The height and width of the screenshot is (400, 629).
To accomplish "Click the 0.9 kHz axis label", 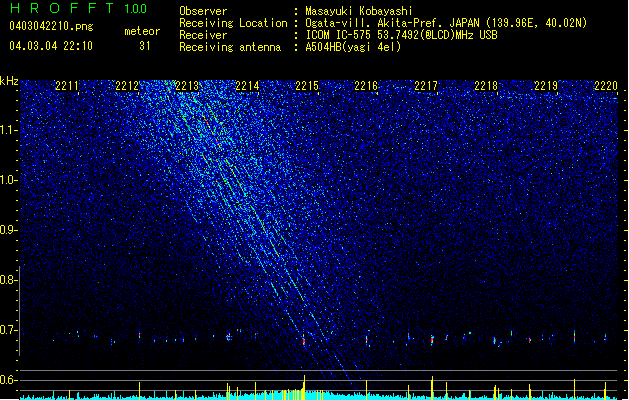I will click(9, 230).
